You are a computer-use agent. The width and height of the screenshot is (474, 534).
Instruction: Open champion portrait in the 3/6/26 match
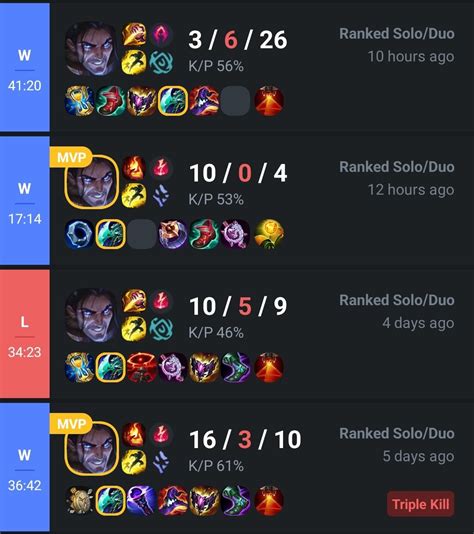(x=91, y=49)
